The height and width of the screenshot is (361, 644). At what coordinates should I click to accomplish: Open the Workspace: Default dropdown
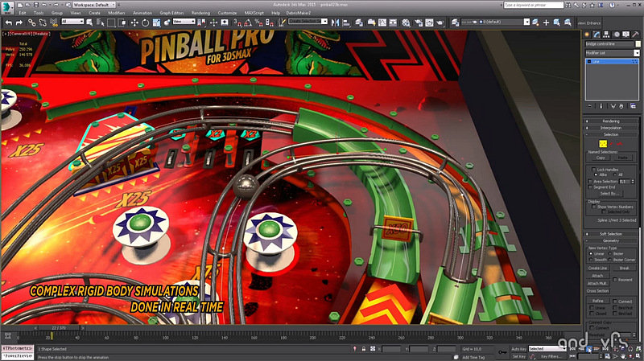tap(93, 5)
